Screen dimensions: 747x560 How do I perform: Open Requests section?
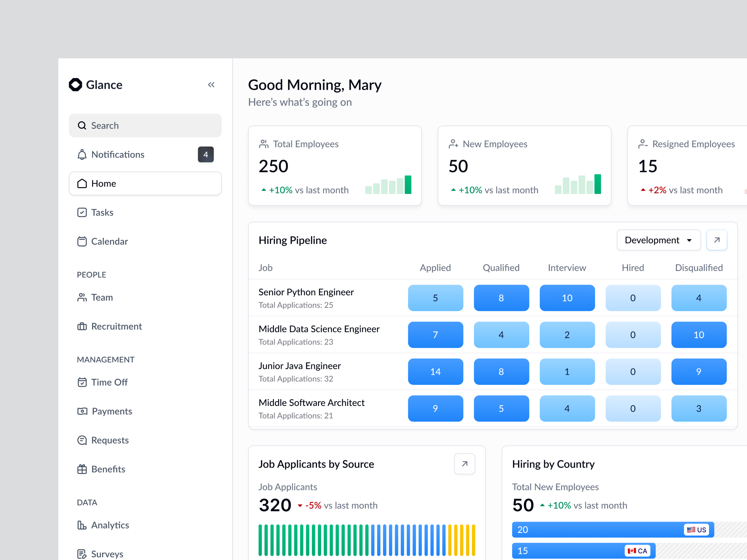[x=145, y=440]
